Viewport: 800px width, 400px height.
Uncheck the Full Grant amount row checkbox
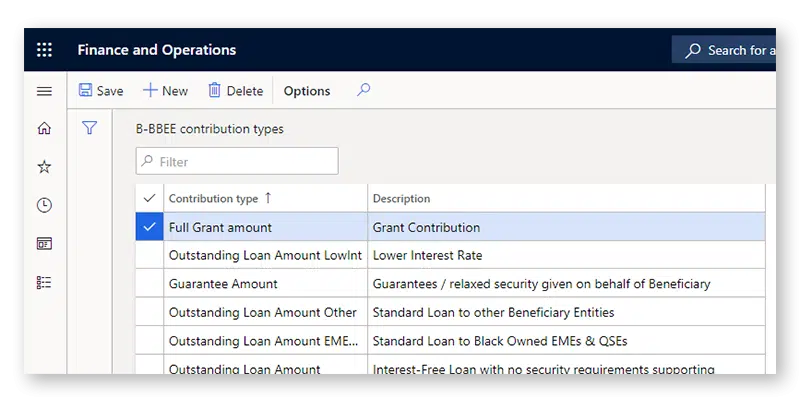point(150,227)
